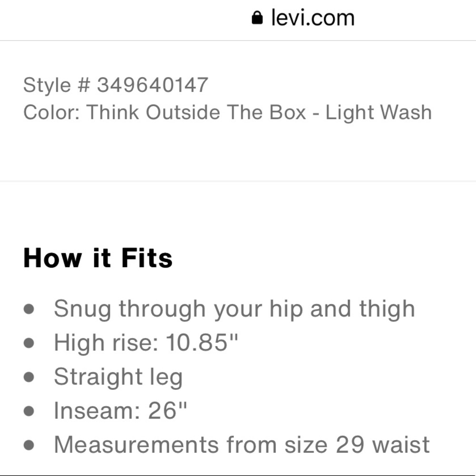Click the bullet dot beside Inseam
The height and width of the screenshot is (476, 476).
[30, 411]
